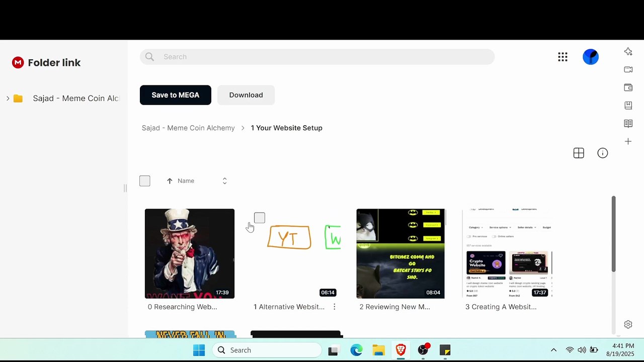Add a sidebar item with the plus icon

click(x=628, y=142)
